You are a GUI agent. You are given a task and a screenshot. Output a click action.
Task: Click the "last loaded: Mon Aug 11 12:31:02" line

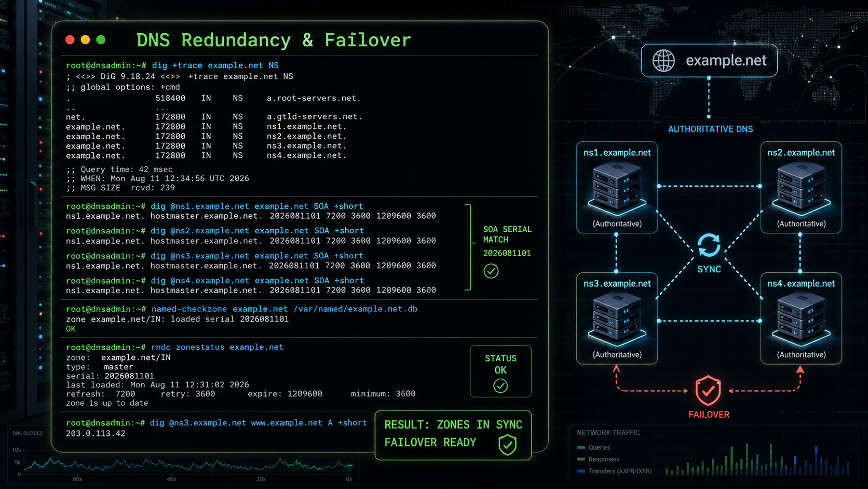[x=157, y=385]
